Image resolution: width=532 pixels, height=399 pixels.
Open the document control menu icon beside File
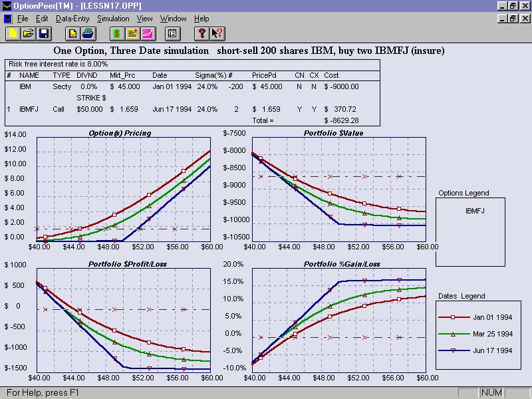(7, 19)
